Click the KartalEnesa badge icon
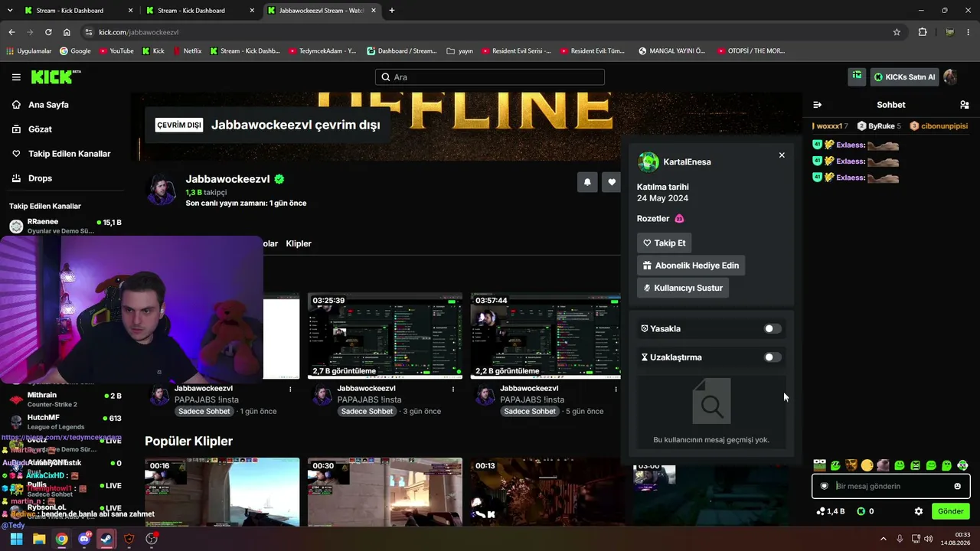Screen dimensions: 980x551 coord(679,219)
